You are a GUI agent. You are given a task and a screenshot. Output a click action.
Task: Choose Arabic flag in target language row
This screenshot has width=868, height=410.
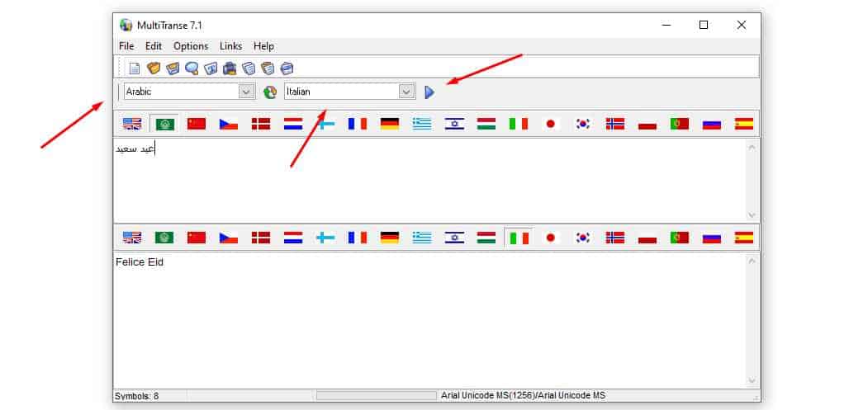click(164, 238)
